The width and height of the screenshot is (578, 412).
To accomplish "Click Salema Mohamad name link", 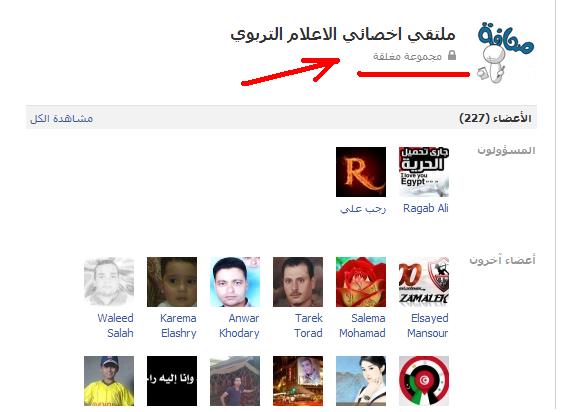I will click(362, 325).
